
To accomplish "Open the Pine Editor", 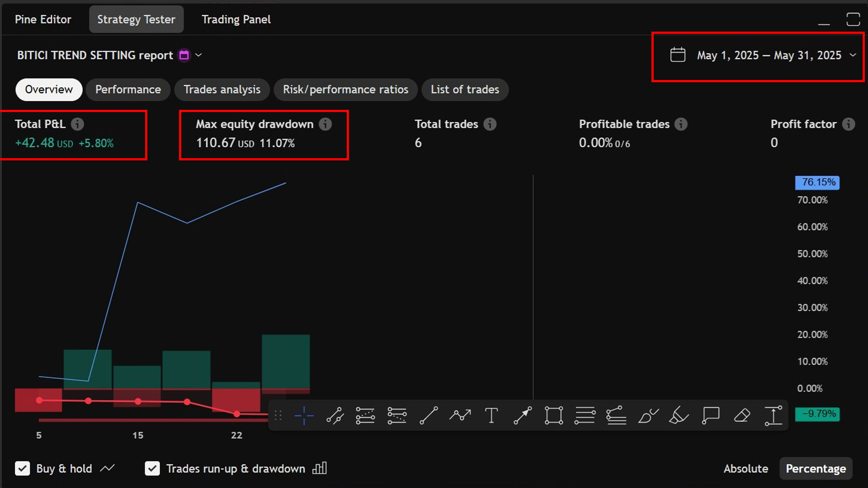I will point(42,19).
